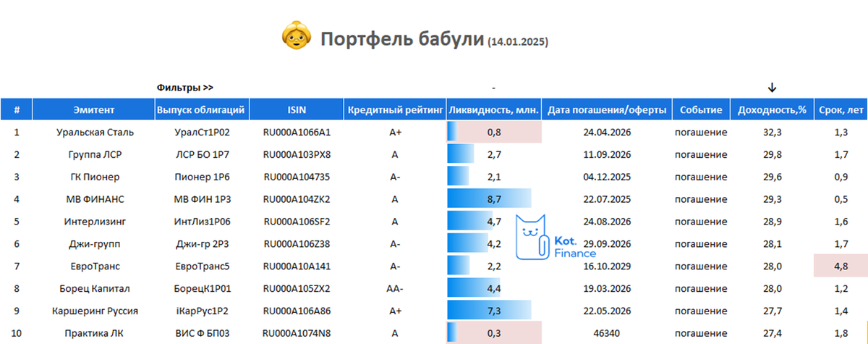This screenshot has height=344, width=868.
Task: Select the Доходность,% column header
Action: [x=772, y=110]
